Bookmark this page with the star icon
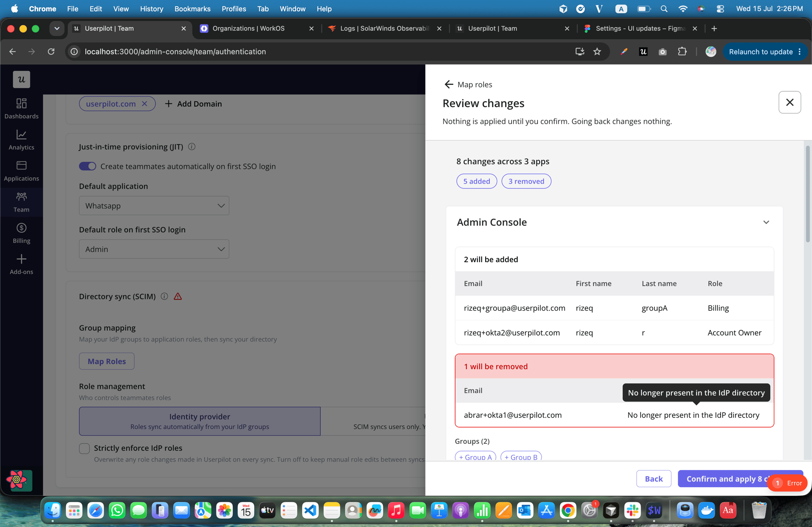This screenshot has width=812, height=527. (x=597, y=52)
